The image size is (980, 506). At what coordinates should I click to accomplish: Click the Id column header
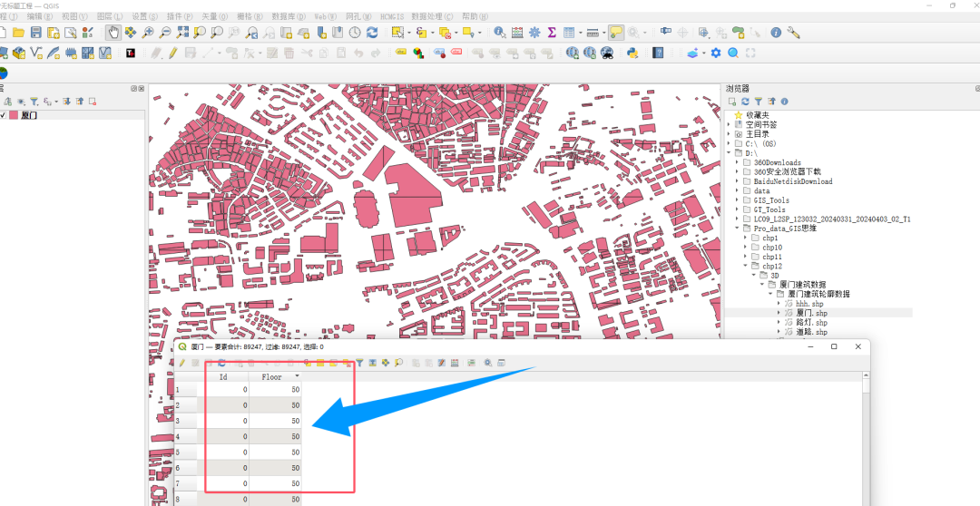pyautogui.click(x=224, y=376)
